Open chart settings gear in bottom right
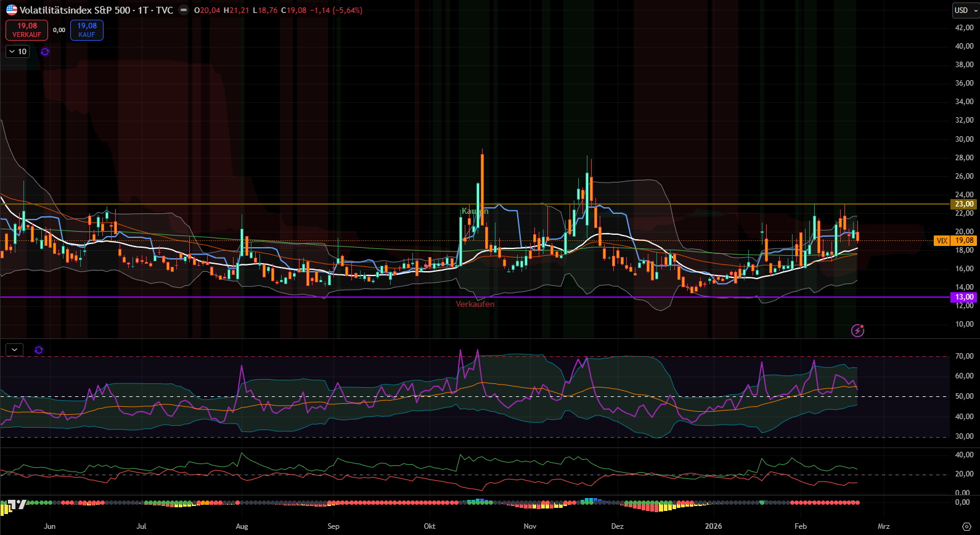Image resolution: width=980 pixels, height=535 pixels. [x=966, y=526]
